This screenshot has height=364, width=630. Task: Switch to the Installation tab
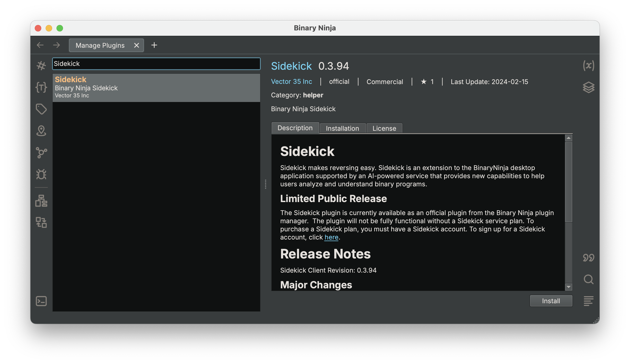(342, 128)
